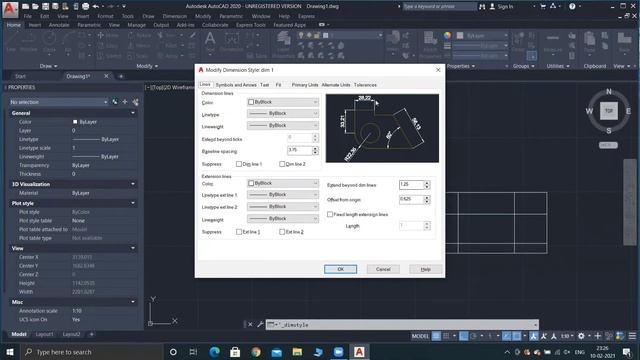The height and width of the screenshot is (360, 640).
Task: Click the Baseline spacing input field
Action: click(300, 151)
